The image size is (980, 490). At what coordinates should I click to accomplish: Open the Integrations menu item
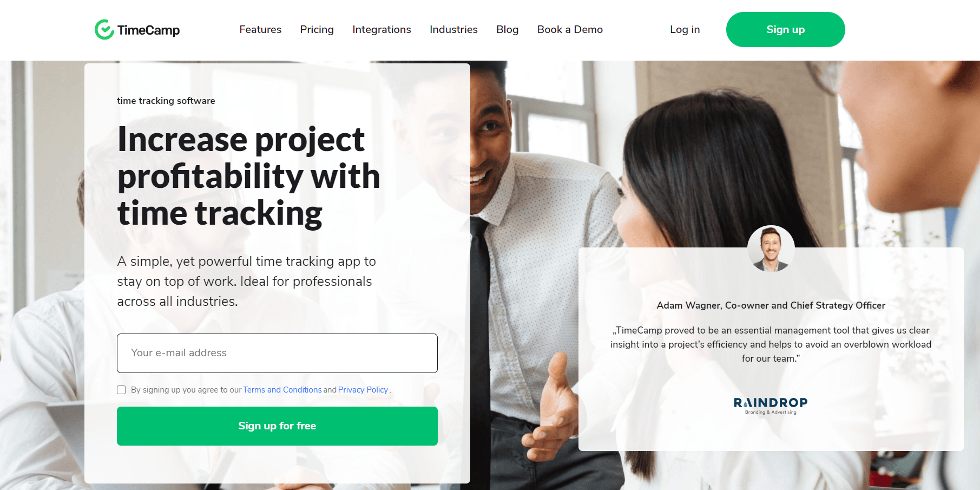tap(382, 29)
